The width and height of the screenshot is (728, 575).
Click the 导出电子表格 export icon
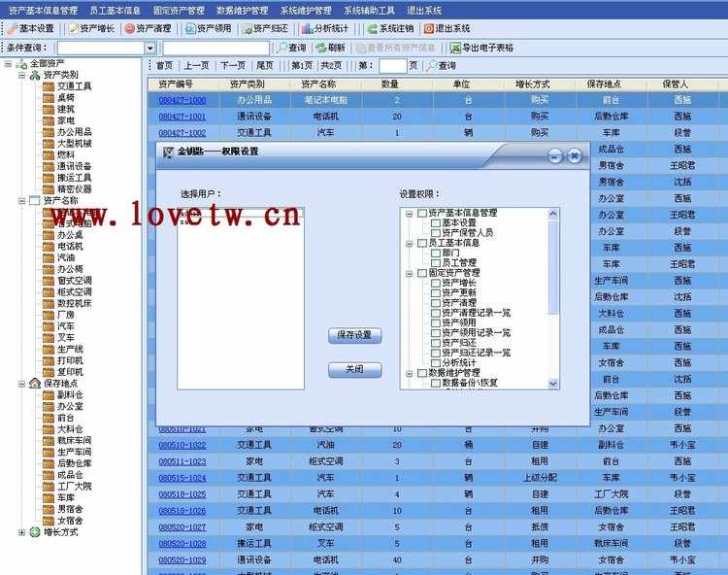[455, 48]
